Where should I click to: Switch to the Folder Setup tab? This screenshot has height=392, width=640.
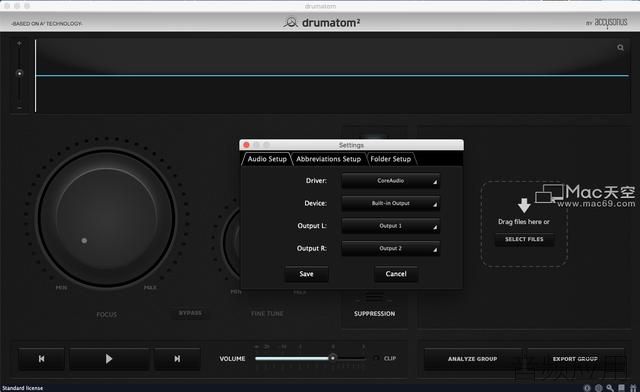tap(391, 159)
